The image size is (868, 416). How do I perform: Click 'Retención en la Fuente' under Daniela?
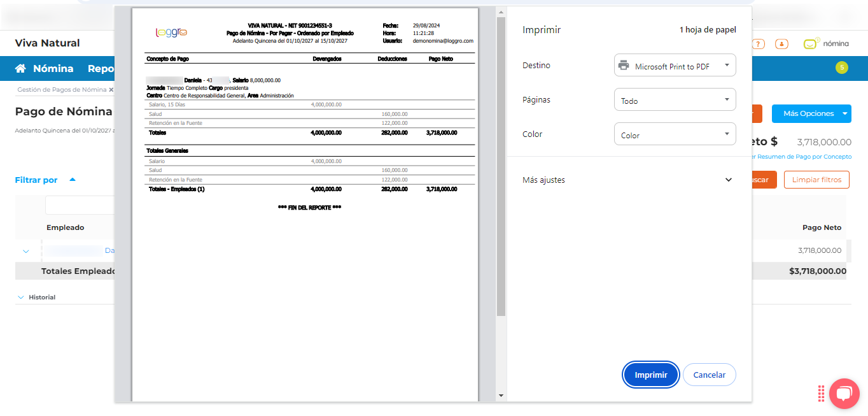point(176,123)
